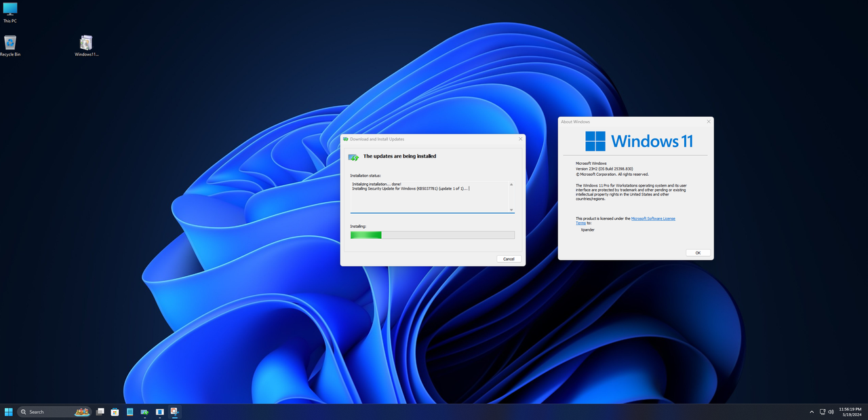Click the 'Initializing installation... done!' line
Viewport: 868px width, 420px height.
[x=376, y=184]
